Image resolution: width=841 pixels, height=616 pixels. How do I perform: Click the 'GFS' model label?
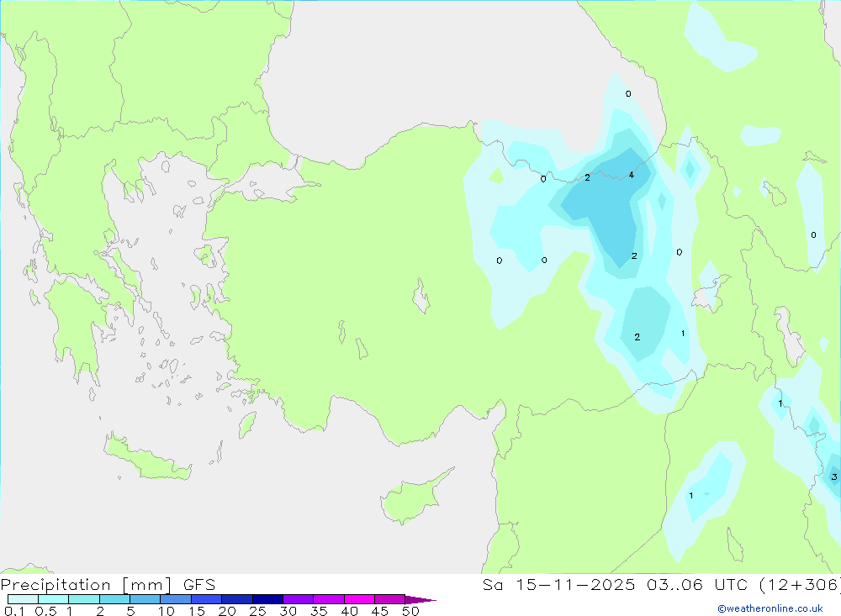point(199,585)
